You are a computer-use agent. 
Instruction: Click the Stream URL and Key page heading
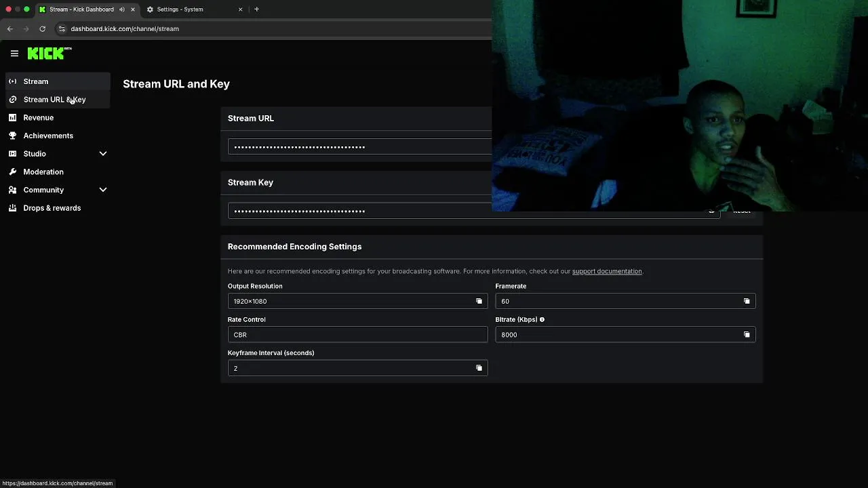pyautogui.click(x=176, y=84)
